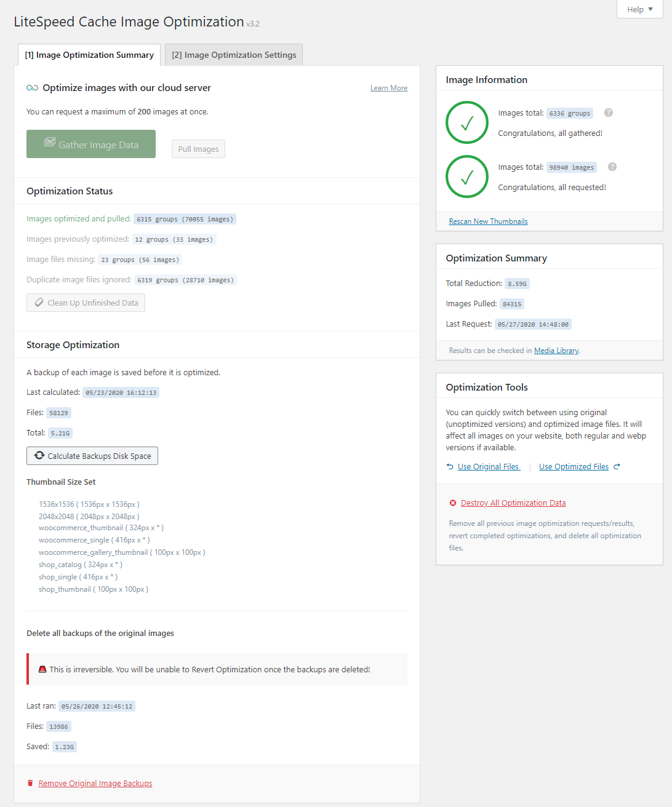672x807 pixels.
Task: Open the Help dropdown
Action: [639, 9]
